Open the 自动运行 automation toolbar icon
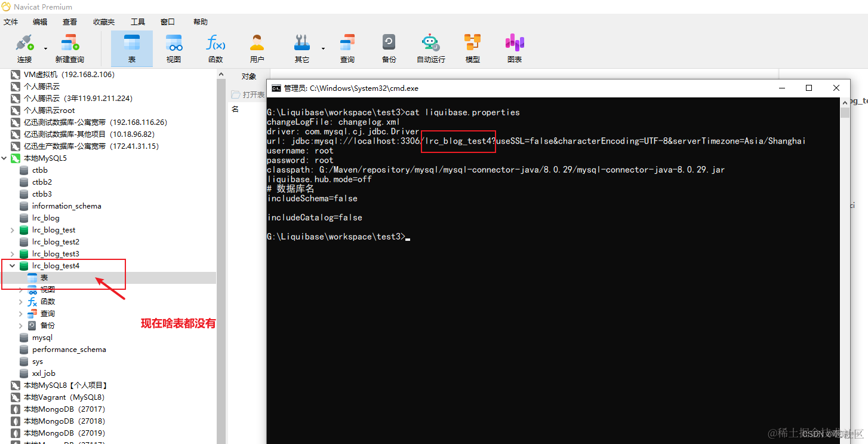 430,48
